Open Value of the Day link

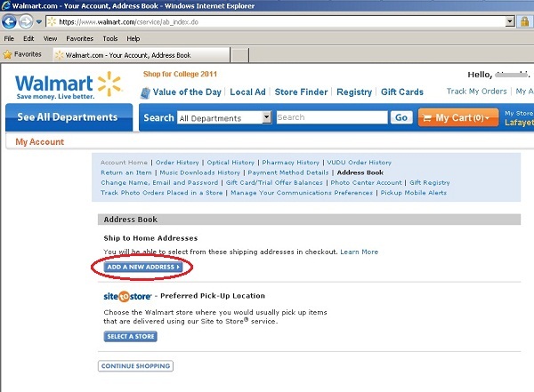click(x=187, y=92)
